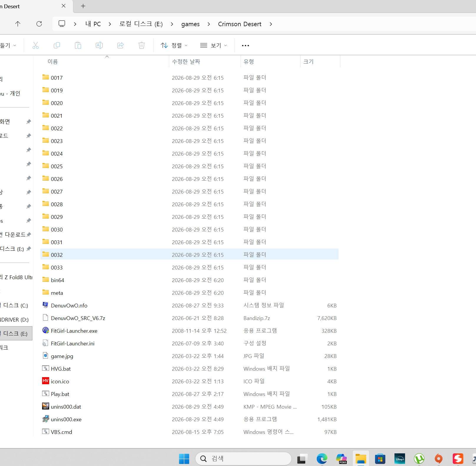Select the unins000.dat file icon
The image size is (476, 466).
pos(45,406)
